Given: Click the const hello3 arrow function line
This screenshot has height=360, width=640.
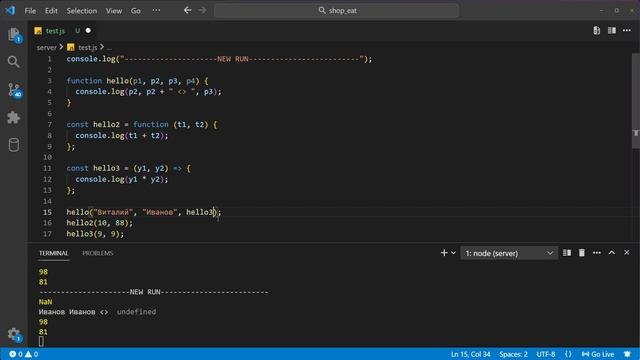Looking at the screenshot, I should tap(129, 168).
